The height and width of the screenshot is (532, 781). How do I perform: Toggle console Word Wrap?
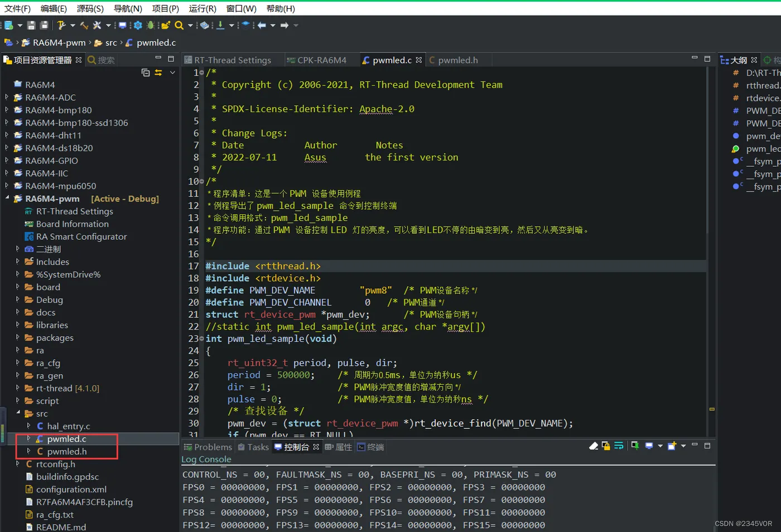[x=619, y=446]
